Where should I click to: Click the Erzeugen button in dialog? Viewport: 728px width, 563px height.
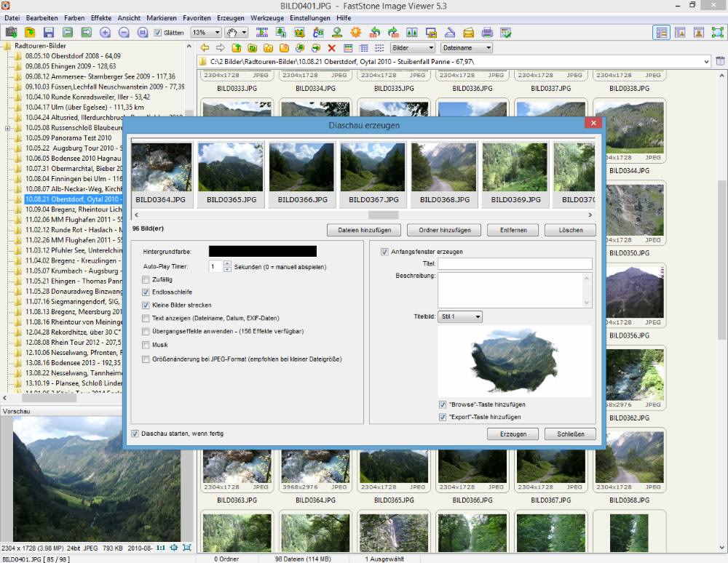click(513, 434)
